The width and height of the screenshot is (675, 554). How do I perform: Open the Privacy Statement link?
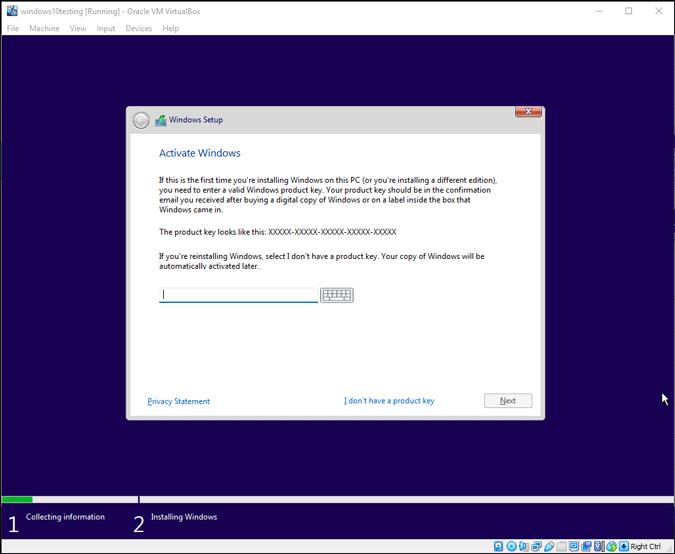pyautogui.click(x=178, y=401)
